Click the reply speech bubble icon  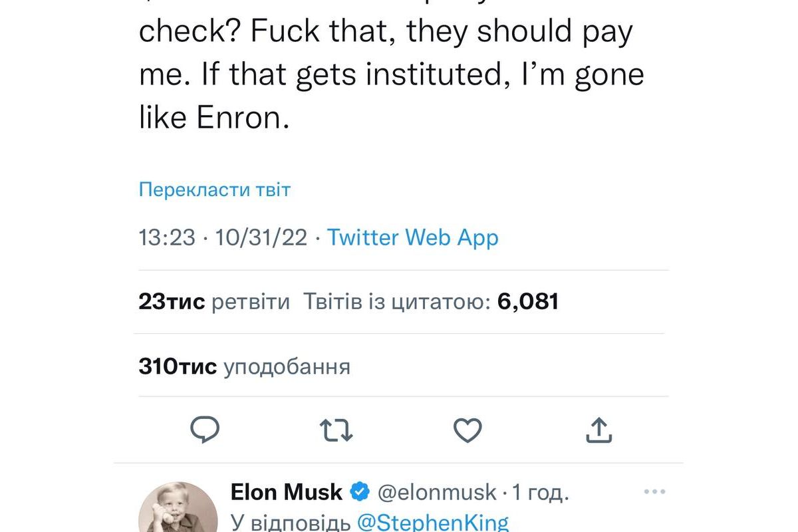(205, 430)
